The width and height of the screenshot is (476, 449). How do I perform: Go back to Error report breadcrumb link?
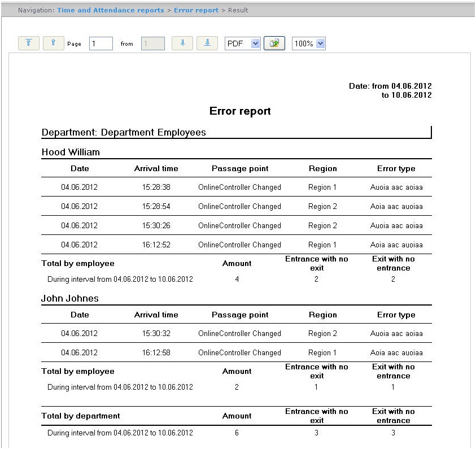pos(196,10)
